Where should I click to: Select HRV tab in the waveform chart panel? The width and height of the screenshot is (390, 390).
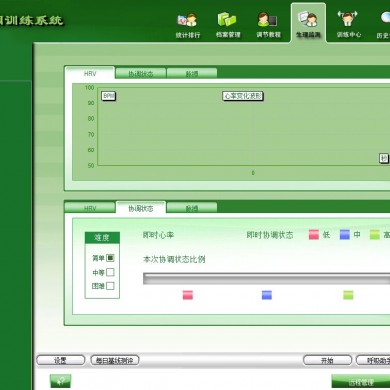point(90,73)
